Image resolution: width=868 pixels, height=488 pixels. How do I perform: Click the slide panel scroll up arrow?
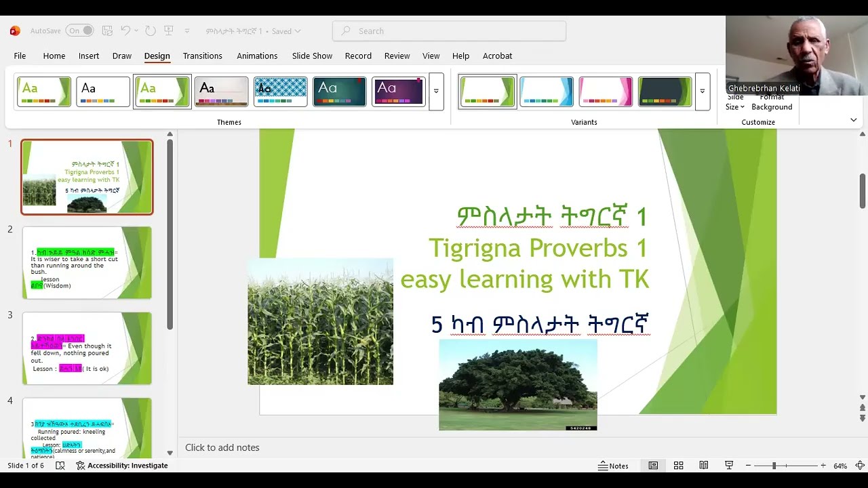[x=170, y=134]
